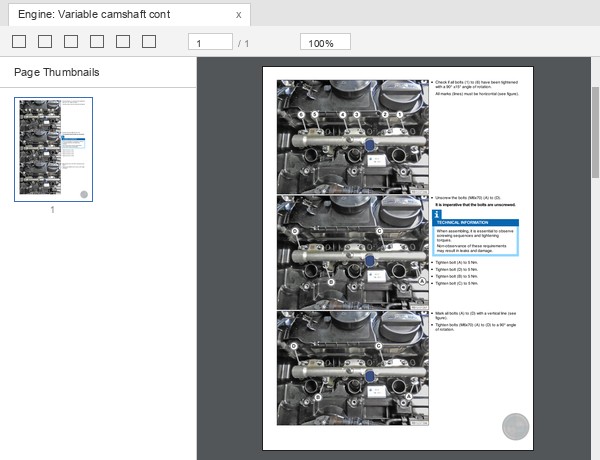600x460 pixels.
Task: Select the page 1 thumbnail in the sidebar
Action: (x=54, y=149)
